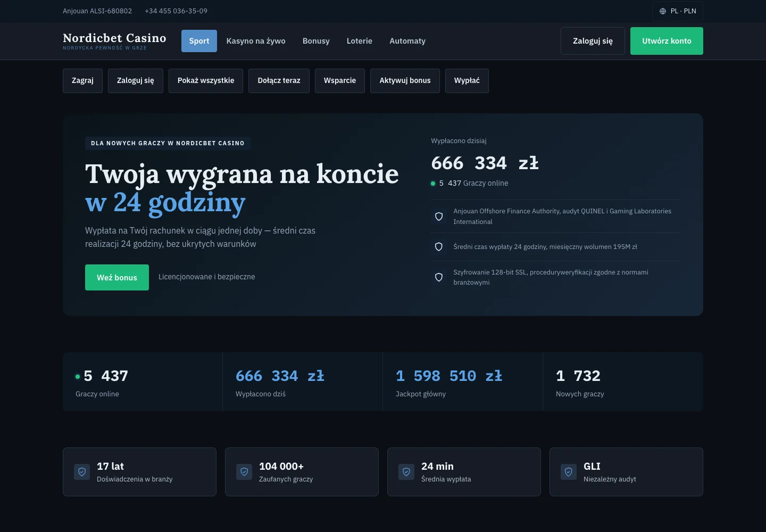This screenshot has height=532, width=766.
Task: Open the Loterie page
Action: click(x=360, y=41)
